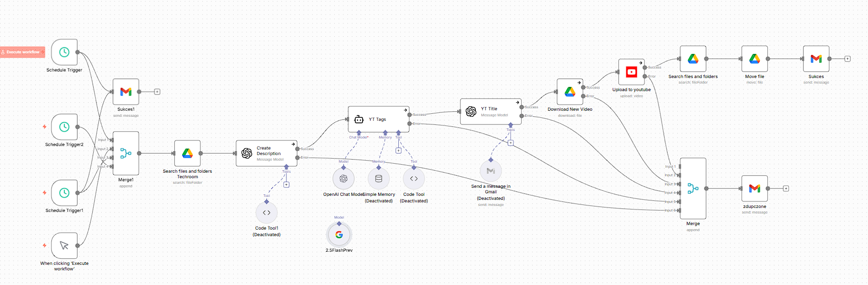Click plus connector after zdupczone node

point(786,188)
